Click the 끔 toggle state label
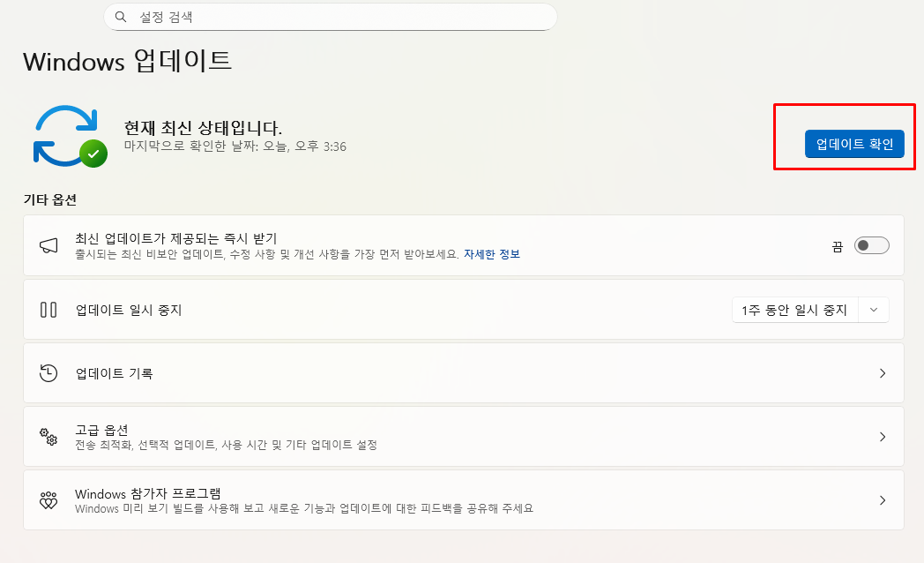This screenshot has height=563, width=924. [x=838, y=246]
